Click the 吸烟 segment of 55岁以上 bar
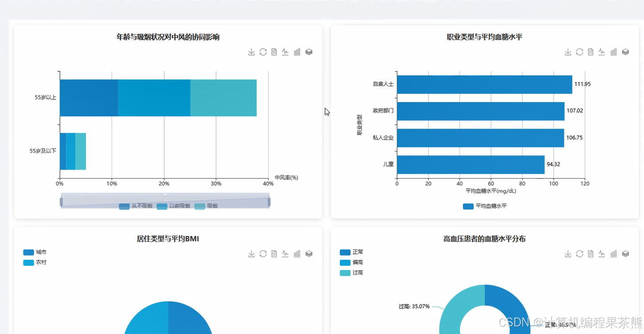The height and width of the screenshot is (334, 644). pos(223,98)
